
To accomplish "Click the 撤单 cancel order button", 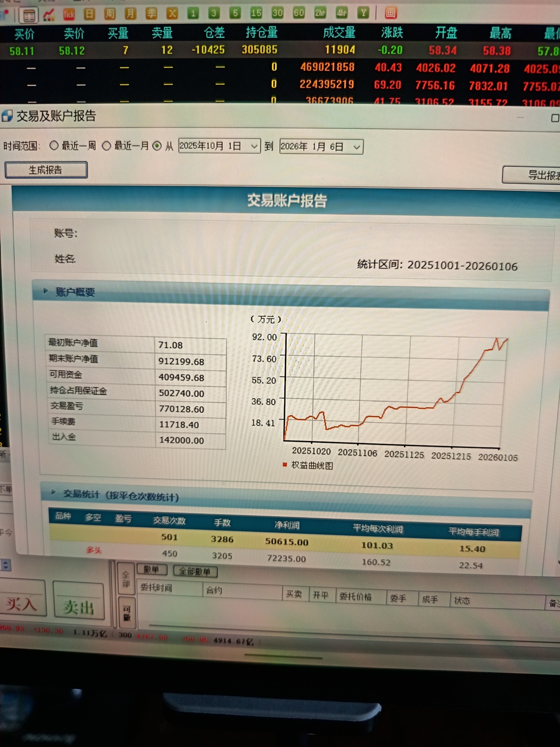I will click(152, 569).
